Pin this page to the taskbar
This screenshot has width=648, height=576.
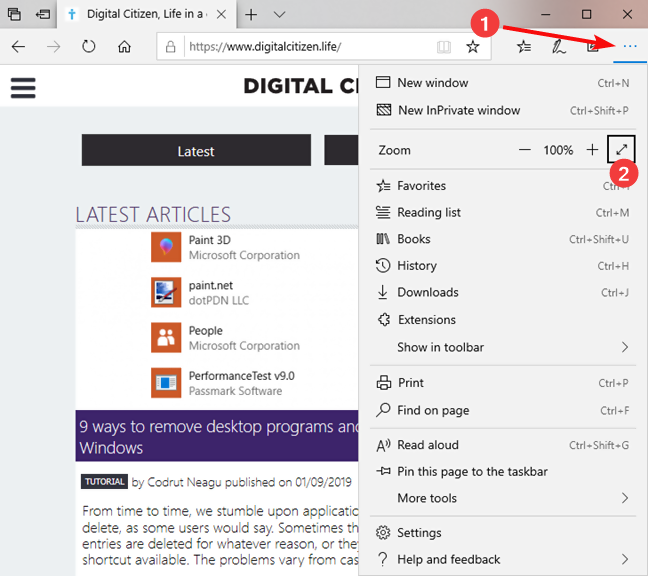tap(503, 471)
